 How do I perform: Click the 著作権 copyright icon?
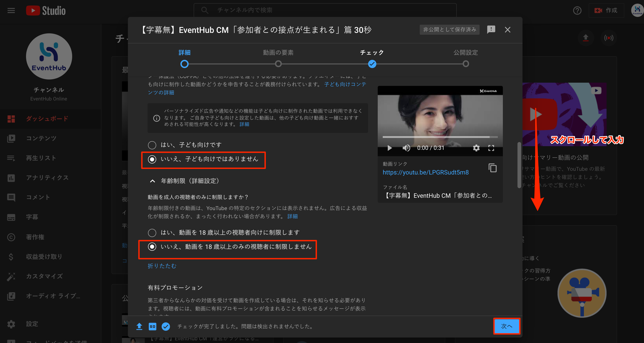coord(11,237)
